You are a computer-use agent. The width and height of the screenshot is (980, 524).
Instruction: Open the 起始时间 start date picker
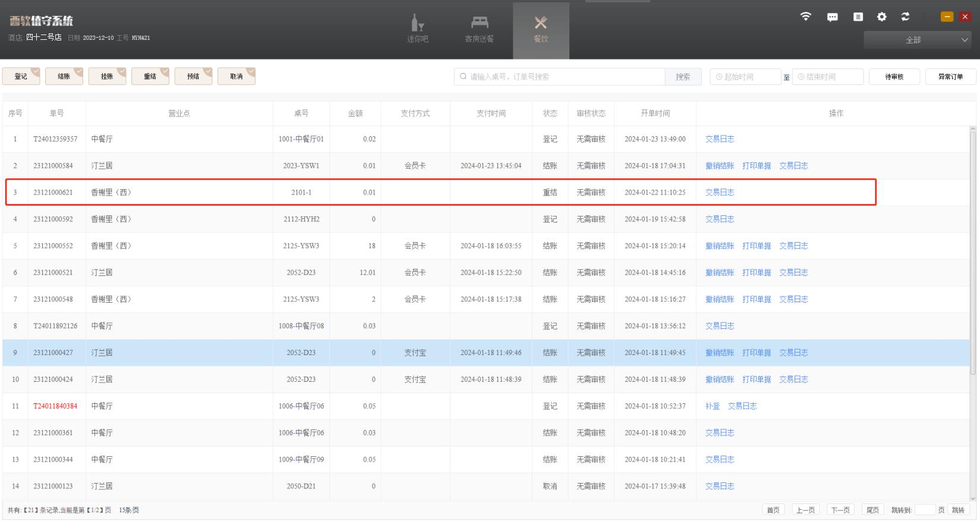(745, 77)
